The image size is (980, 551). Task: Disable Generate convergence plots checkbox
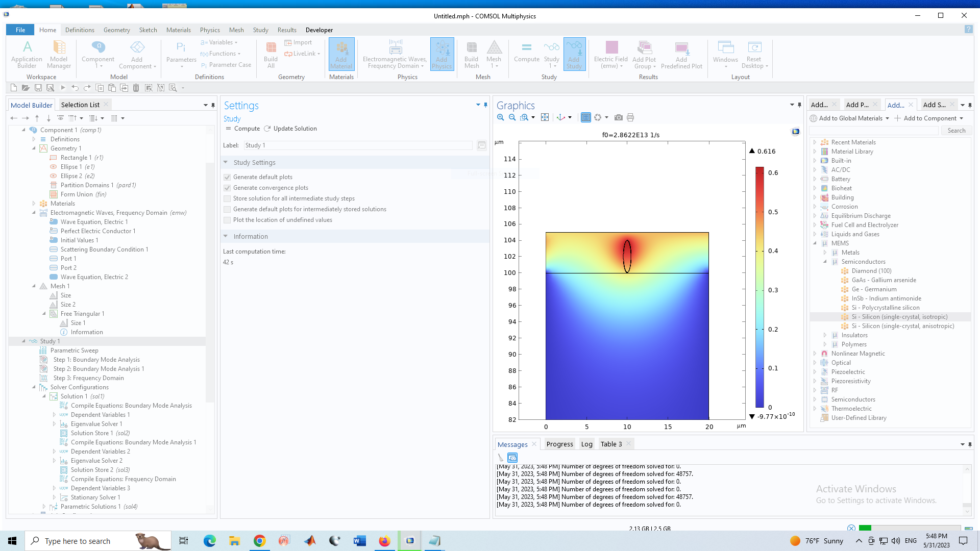227,188
